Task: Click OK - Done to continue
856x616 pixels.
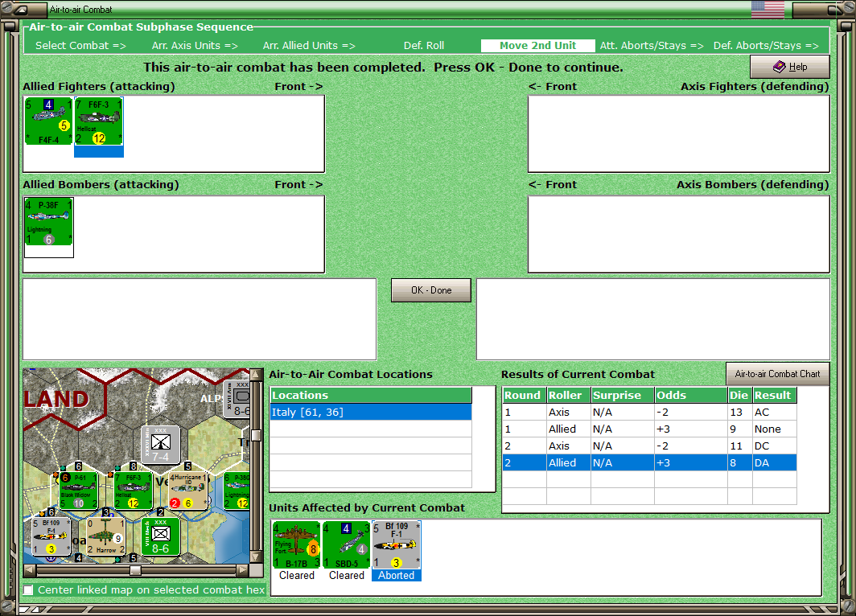Action: 431,290
